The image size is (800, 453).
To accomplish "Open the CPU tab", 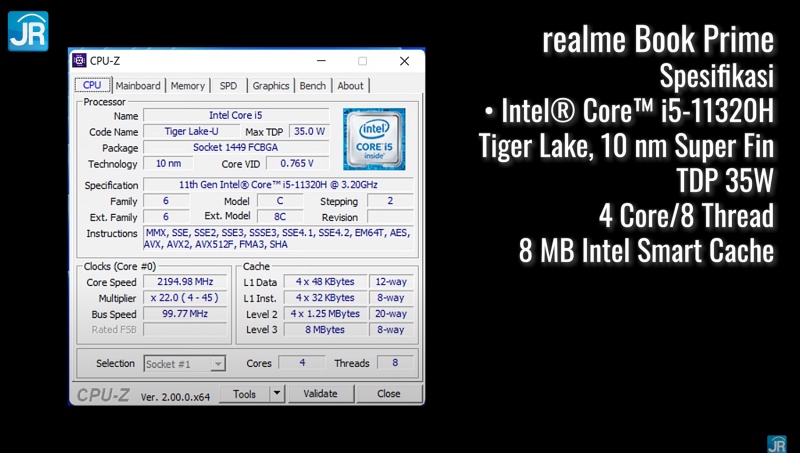I will tap(92, 85).
